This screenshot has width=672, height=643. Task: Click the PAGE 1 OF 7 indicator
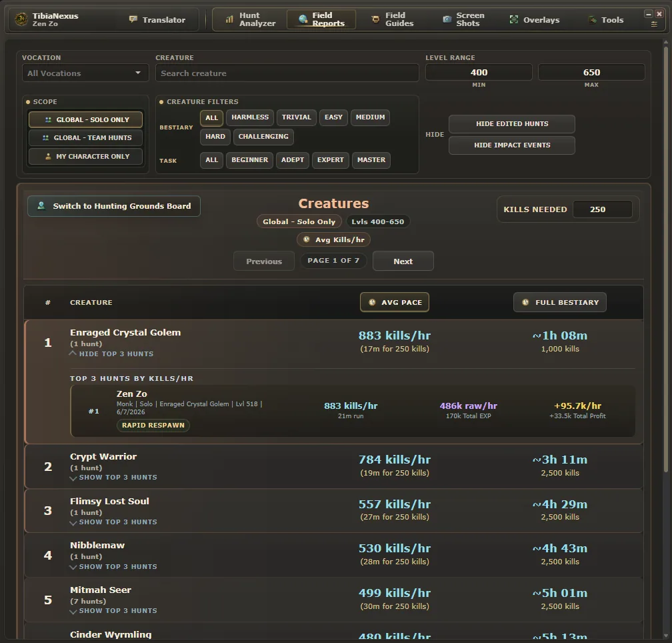click(333, 261)
